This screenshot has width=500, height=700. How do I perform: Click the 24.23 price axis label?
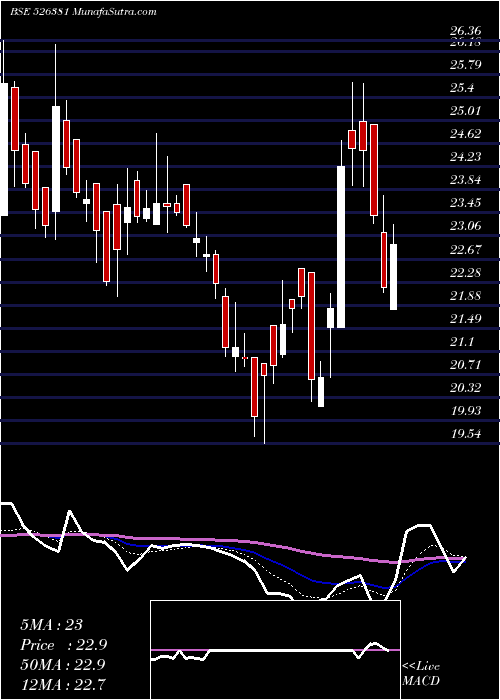[466, 157]
